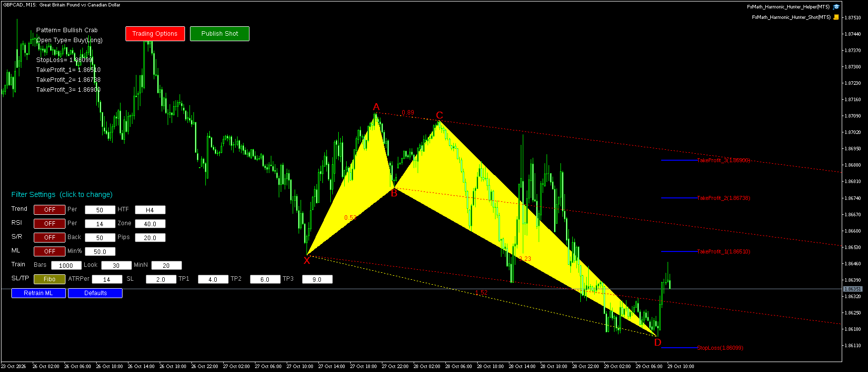Click the Look field showing 30
Viewport: 868px width, 372px height.
pyautogui.click(x=117, y=265)
